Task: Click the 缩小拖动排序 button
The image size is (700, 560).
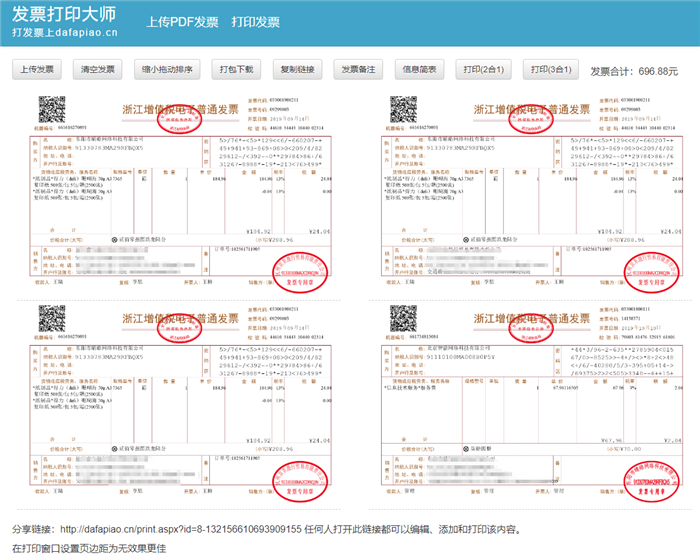Action: pyautogui.click(x=167, y=70)
